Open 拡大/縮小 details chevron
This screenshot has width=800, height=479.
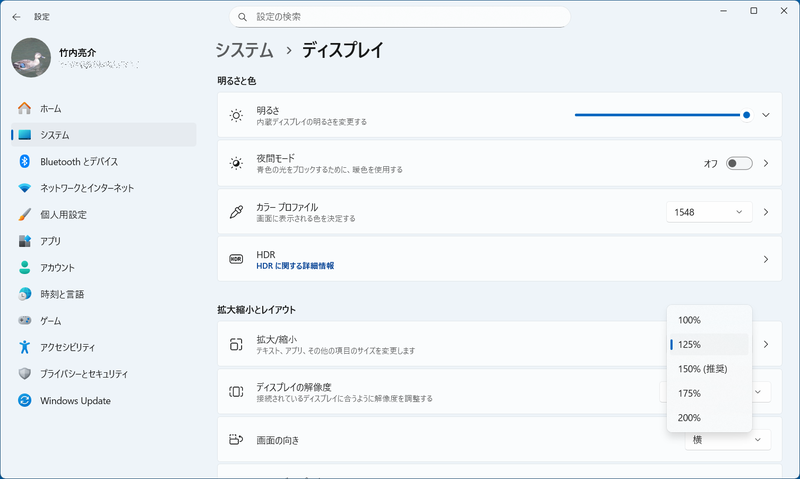coord(766,344)
